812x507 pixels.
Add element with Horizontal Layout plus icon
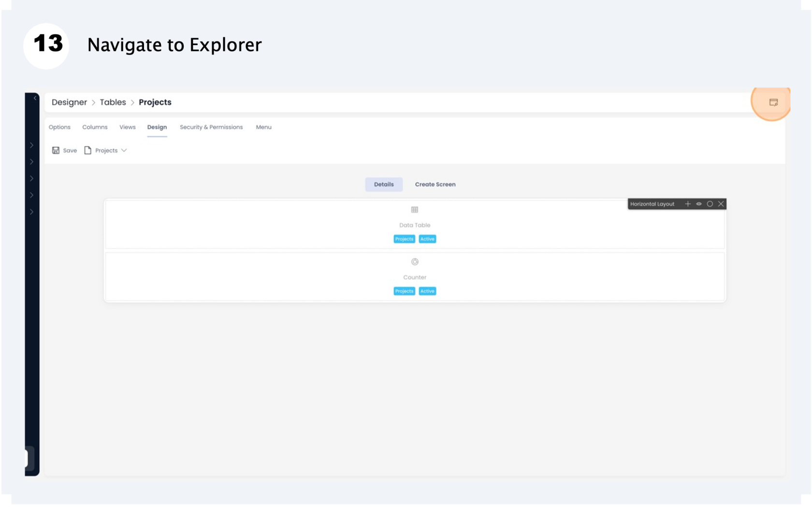tap(688, 204)
